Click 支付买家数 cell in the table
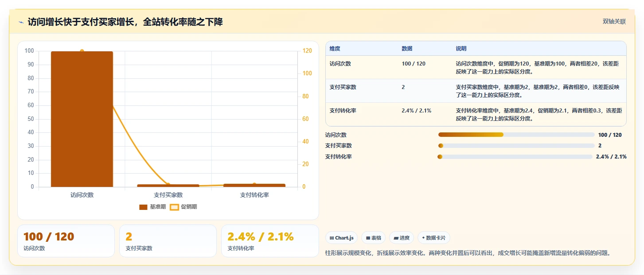Viewport: 644px width, 275px height. [343, 87]
